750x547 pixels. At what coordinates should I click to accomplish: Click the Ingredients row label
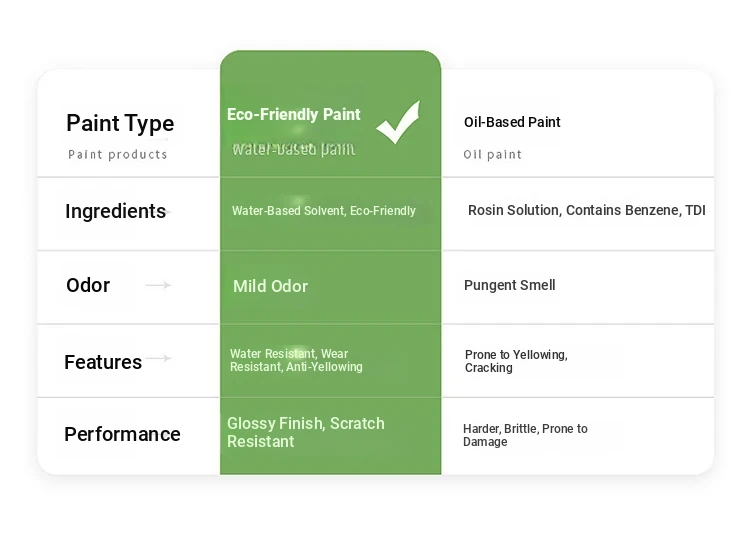(x=115, y=211)
